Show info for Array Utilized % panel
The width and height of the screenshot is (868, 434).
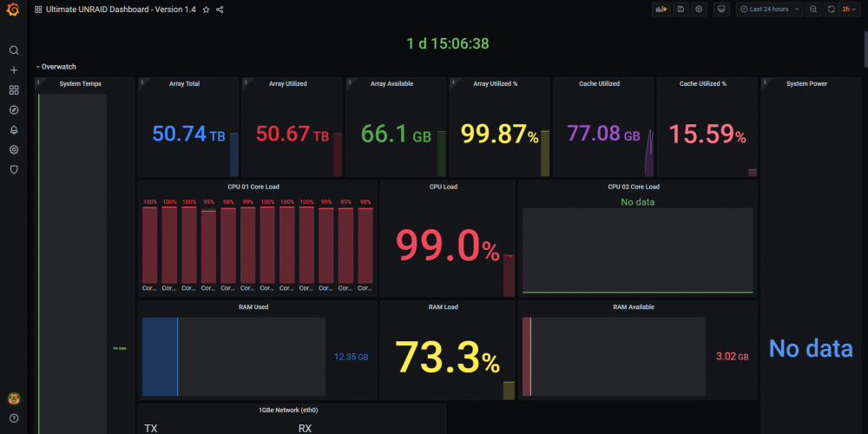pyautogui.click(x=453, y=81)
